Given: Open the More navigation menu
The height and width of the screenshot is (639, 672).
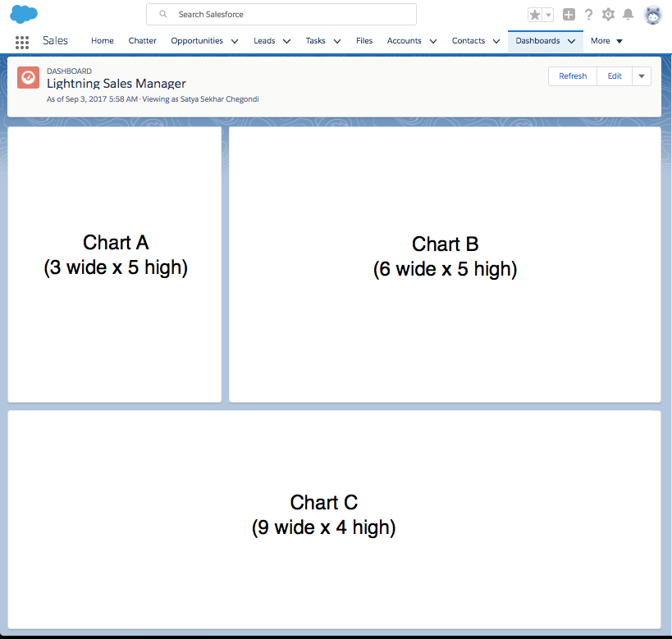Looking at the screenshot, I should 606,41.
